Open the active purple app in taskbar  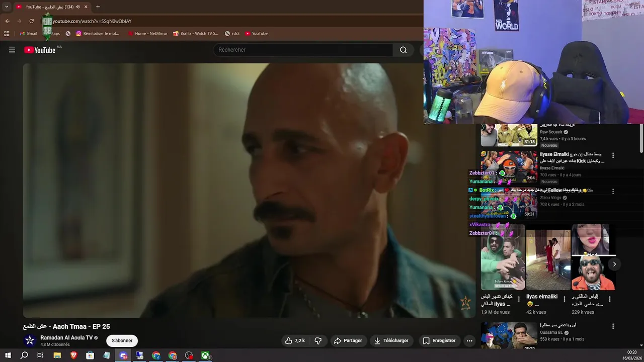(x=123, y=355)
